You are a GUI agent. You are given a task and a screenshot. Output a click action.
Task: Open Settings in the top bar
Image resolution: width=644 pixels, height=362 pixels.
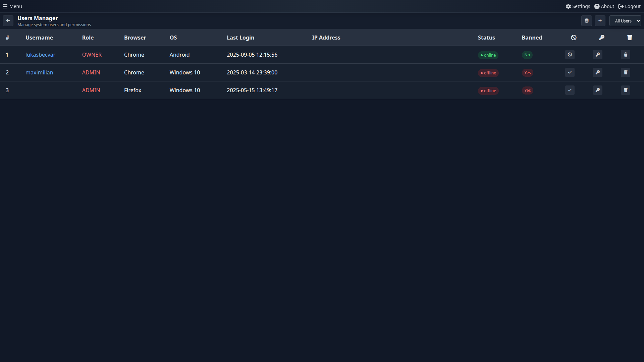(x=578, y=6)
